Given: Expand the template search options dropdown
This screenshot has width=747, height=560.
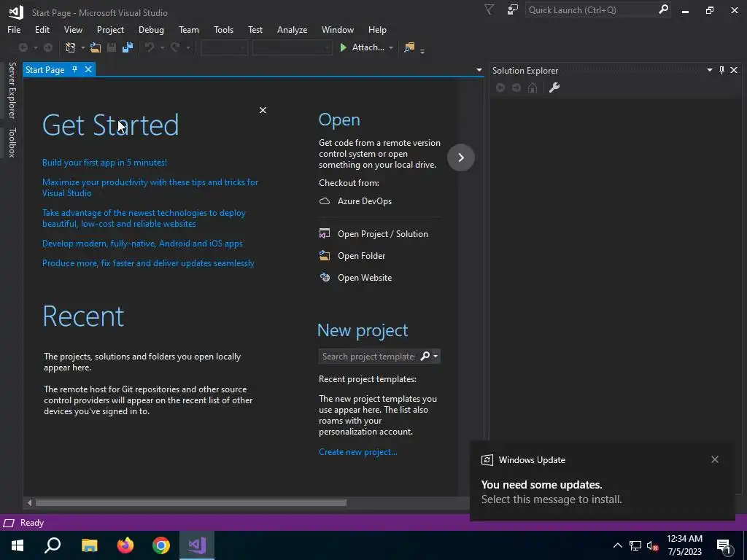Looking at the screenshot, I should [x=436, y=356].
